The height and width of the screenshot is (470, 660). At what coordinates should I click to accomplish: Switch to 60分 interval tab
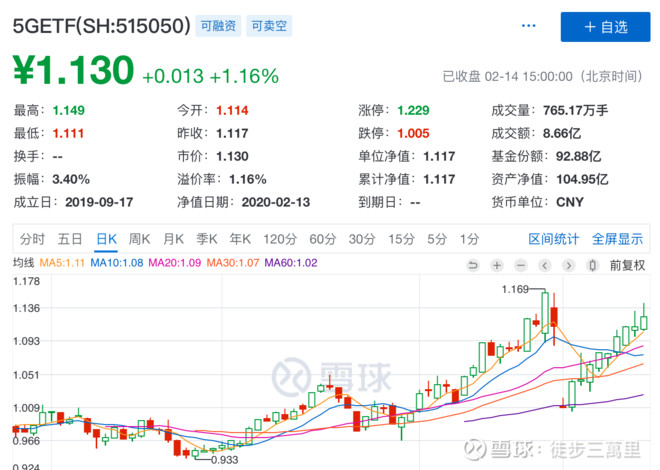(323, 239)
